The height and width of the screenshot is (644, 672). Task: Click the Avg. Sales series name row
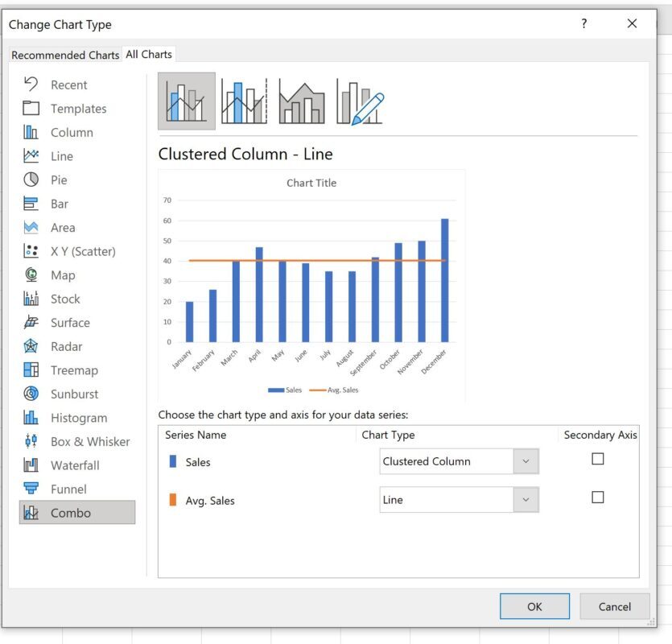click(210, 501)
